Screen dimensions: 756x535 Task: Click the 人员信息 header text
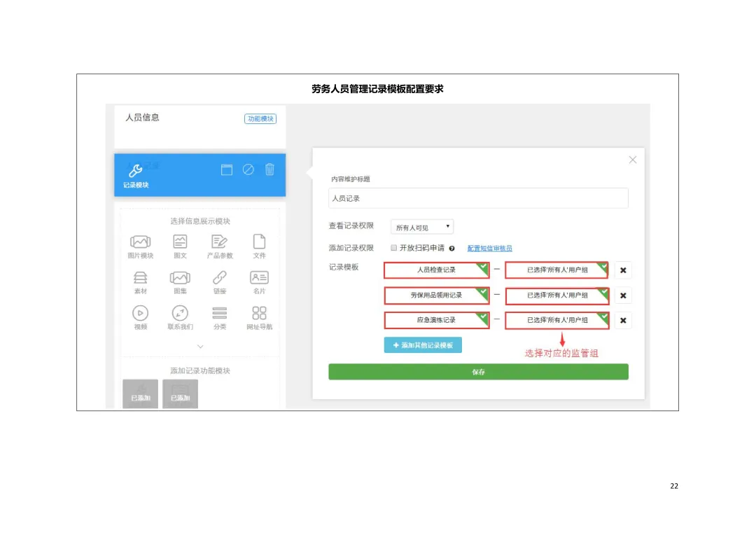142,117
